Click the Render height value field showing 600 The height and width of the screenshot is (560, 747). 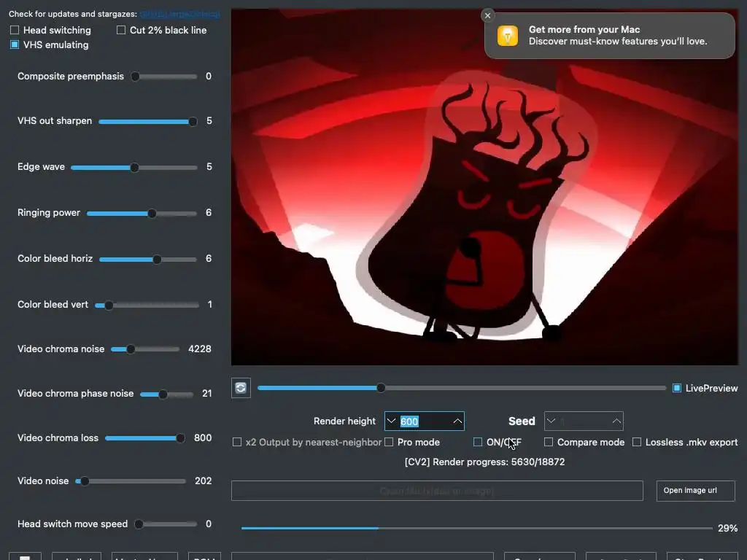424,421
